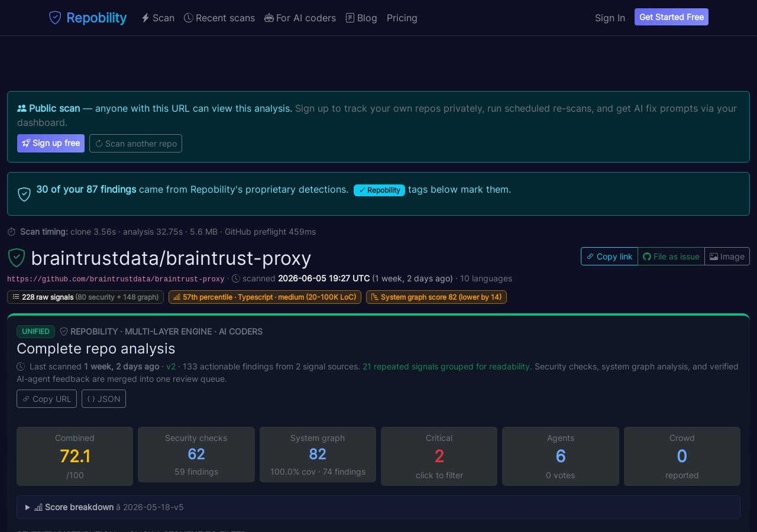Click '10 languages' text
The height and width of the screenshot is (532, 757).
click(x=486, y=278)
